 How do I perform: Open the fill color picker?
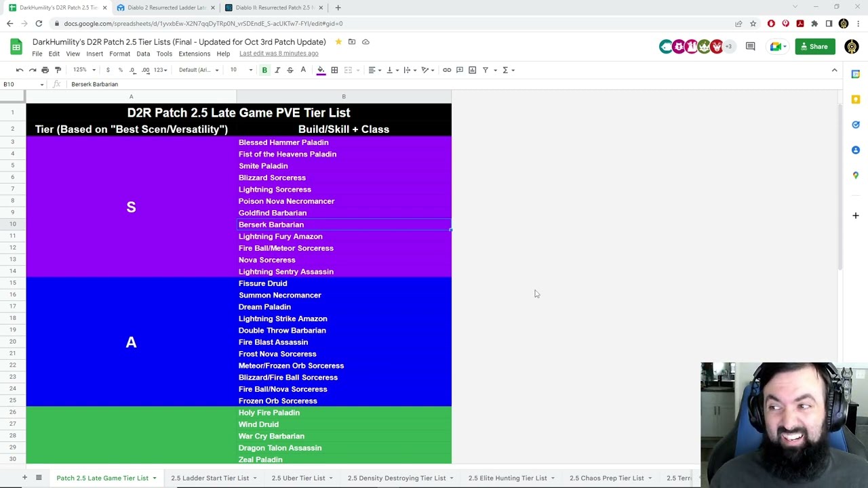click(321, 70)
